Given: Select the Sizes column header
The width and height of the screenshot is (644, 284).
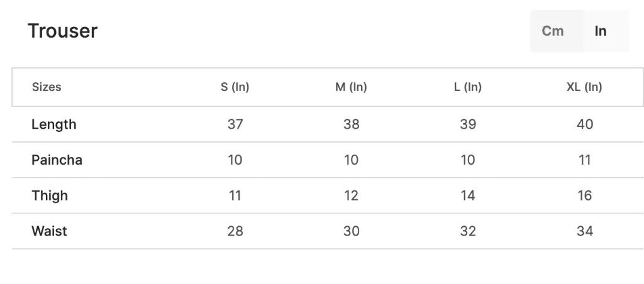Looking at the screenshot, I should [47, 87].
